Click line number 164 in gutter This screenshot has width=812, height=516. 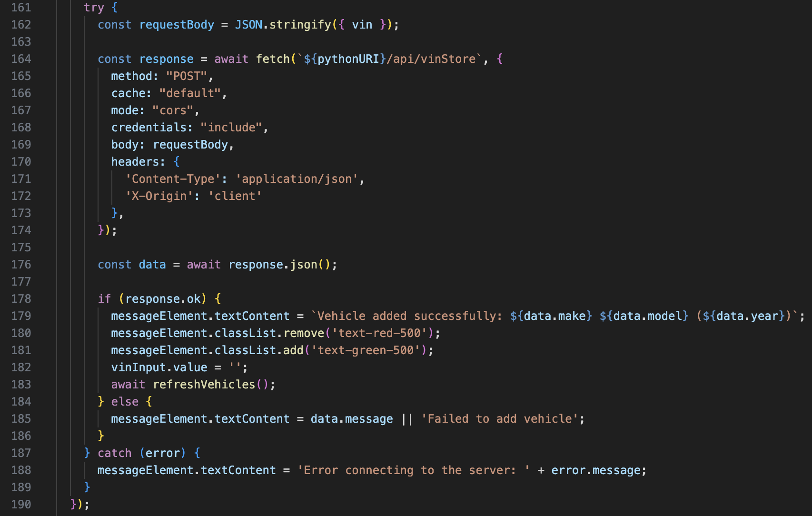21,59
